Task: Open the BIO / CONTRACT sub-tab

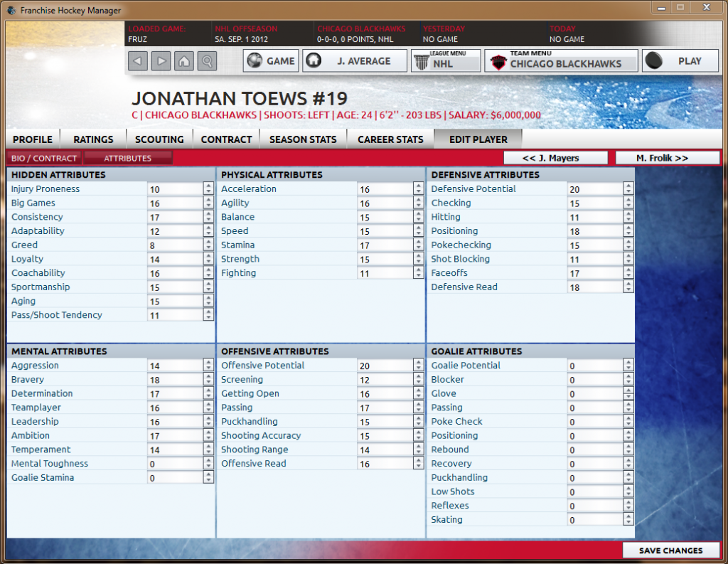Action: [x=43, y=157]
